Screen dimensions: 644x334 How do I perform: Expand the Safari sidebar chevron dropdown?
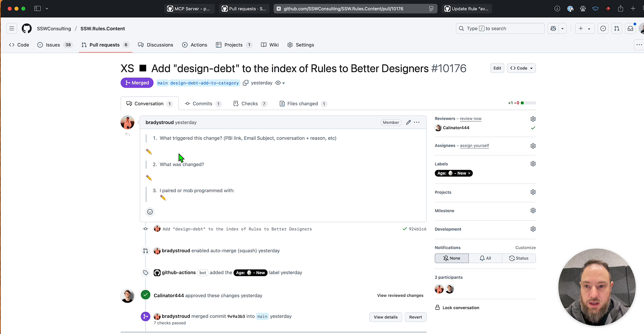pos(47,9)
